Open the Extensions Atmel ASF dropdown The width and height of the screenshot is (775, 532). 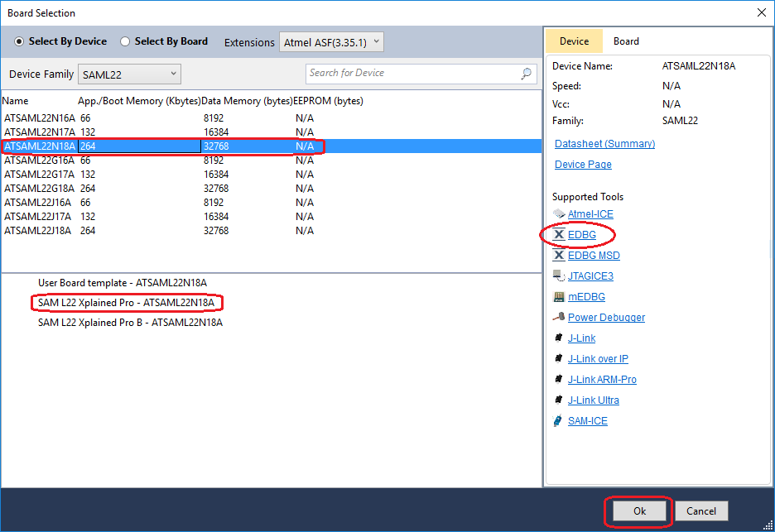click(330, 42)
